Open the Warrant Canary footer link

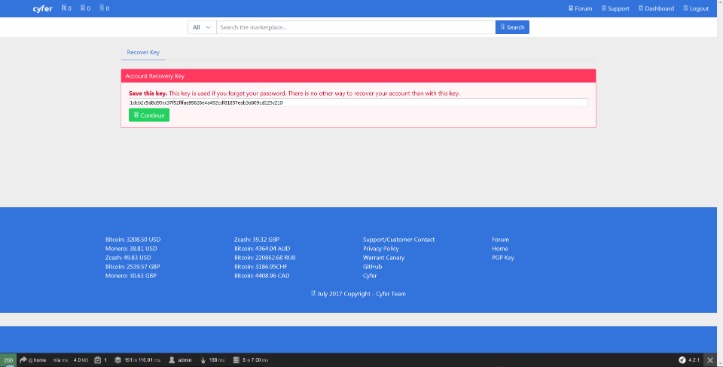click(383, 258)
